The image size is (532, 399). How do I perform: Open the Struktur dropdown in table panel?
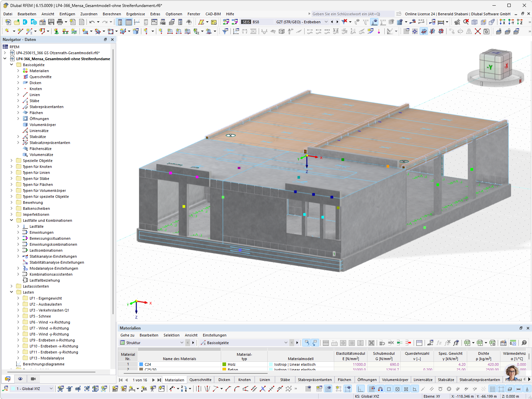[x=182, y=343]
